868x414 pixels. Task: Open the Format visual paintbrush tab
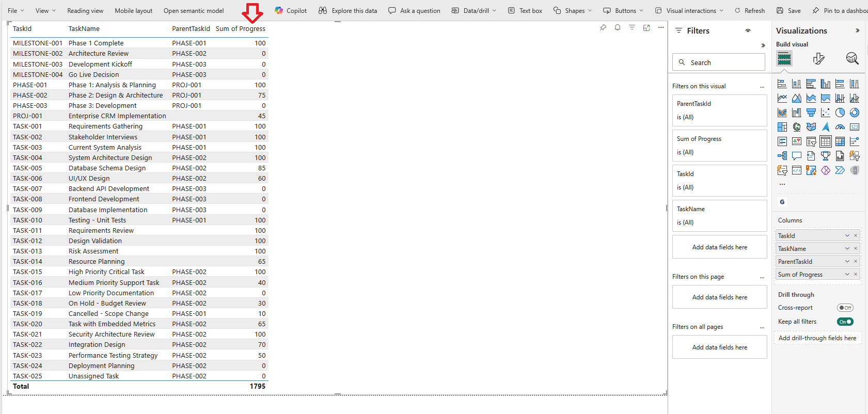tap(818, 59)
